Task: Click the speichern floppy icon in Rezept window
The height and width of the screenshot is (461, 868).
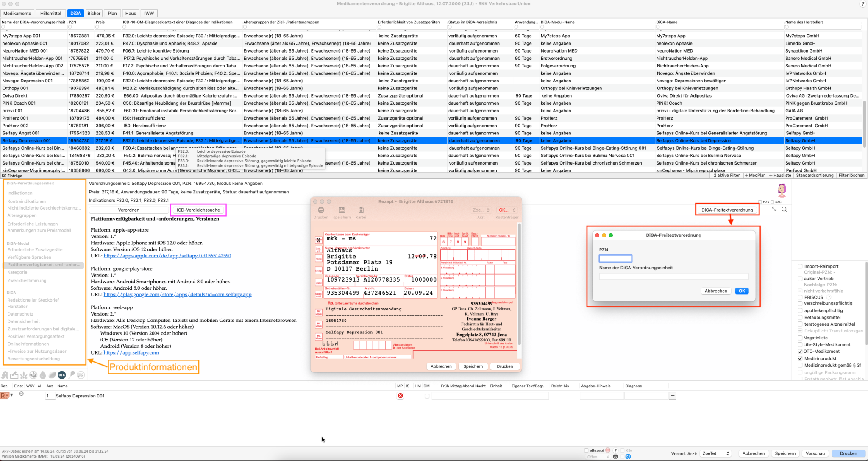Action: tap(342, 210)
